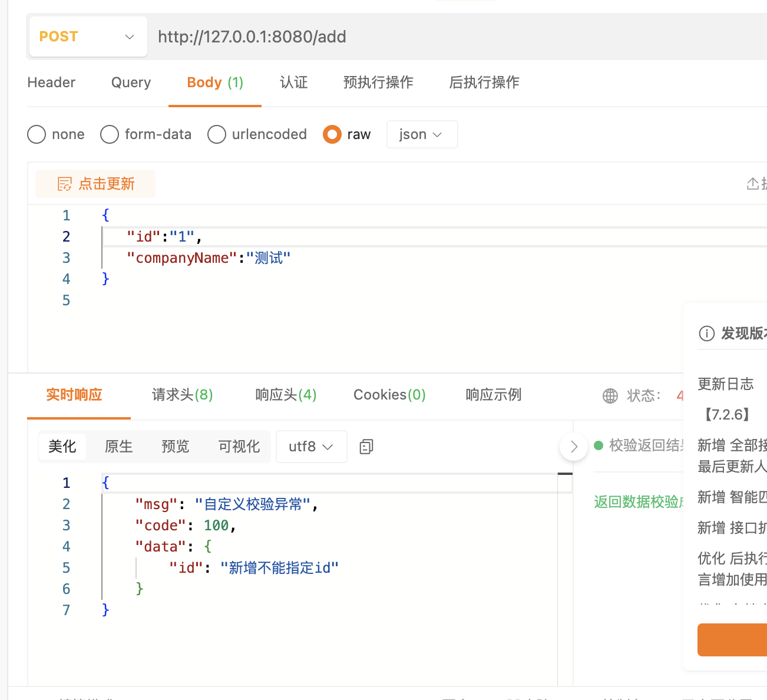Select the Body (1) tab
The height and width of the screenshot is (700, 767).
(x=215, y=82)
